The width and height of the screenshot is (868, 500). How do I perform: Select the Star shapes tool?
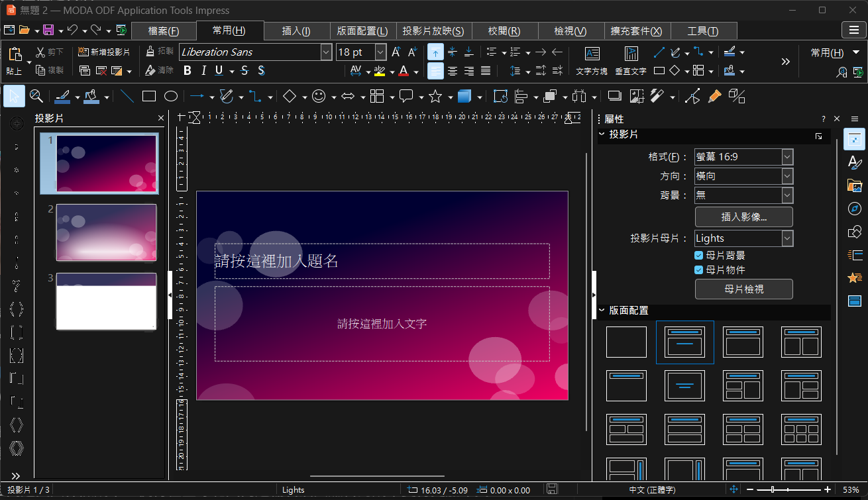435,97
